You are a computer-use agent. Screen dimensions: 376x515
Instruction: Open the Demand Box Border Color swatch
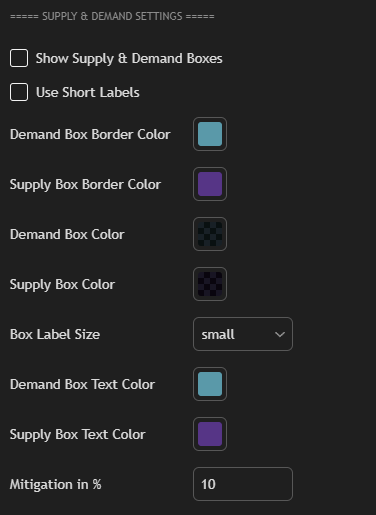click(x=210, y=134)
